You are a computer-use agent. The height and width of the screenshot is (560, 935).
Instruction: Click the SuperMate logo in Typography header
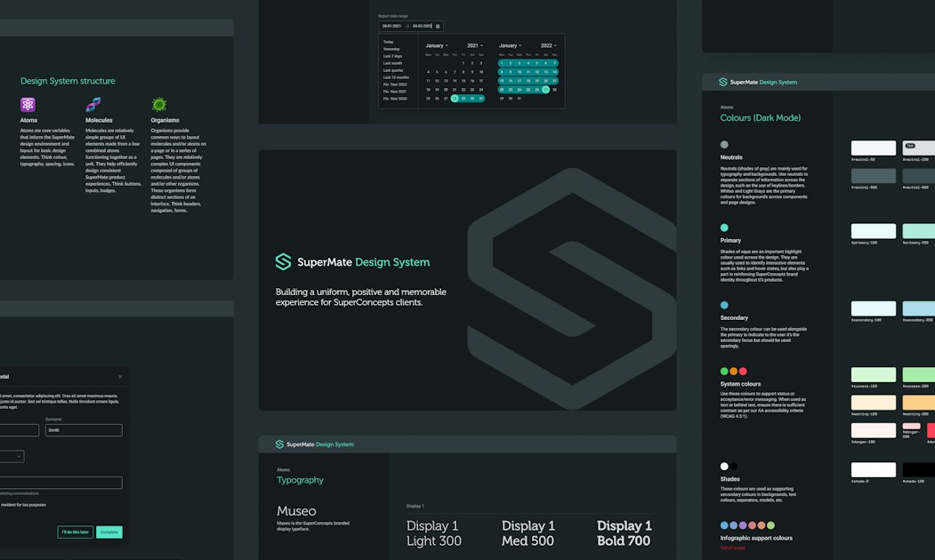coord(279,444)
